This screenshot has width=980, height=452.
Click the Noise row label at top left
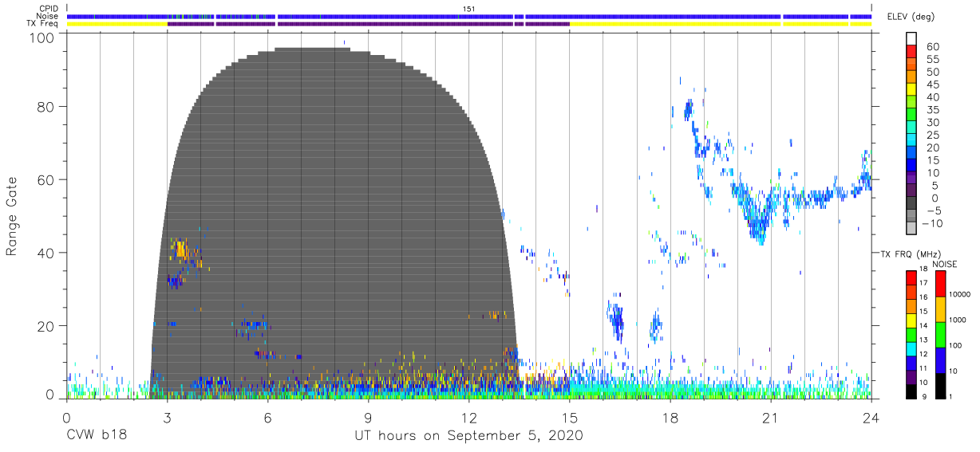pos(45,16)
